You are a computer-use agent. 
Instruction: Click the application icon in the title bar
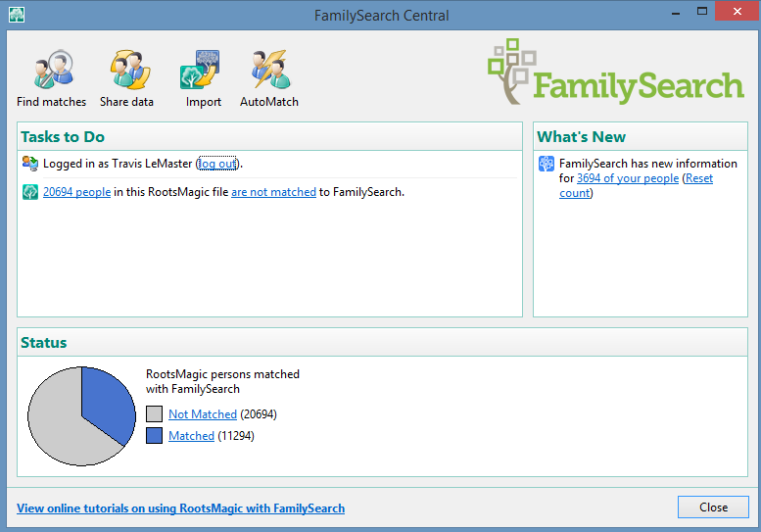pyautogui.click(x=17, y=15)
